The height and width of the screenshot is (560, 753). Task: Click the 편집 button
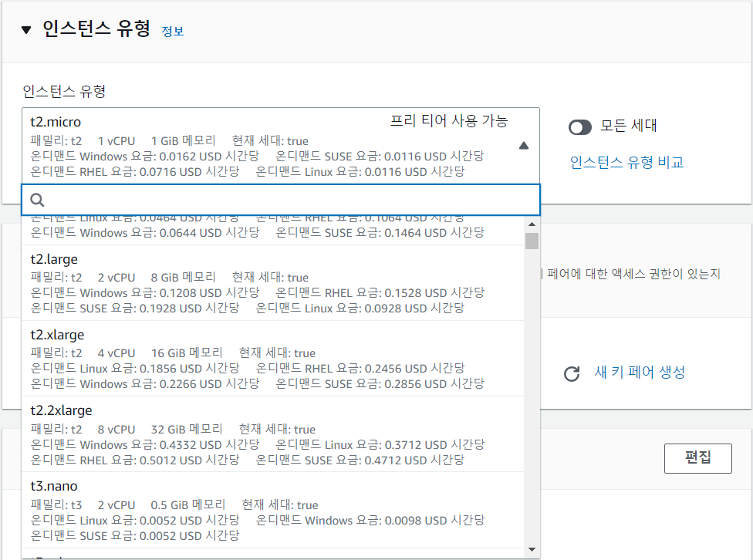point(697,458)
